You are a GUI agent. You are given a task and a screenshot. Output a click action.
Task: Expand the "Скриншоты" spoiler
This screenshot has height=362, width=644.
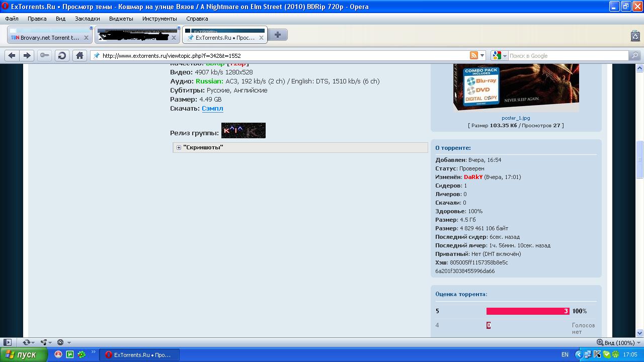click(x=179, y=147)
